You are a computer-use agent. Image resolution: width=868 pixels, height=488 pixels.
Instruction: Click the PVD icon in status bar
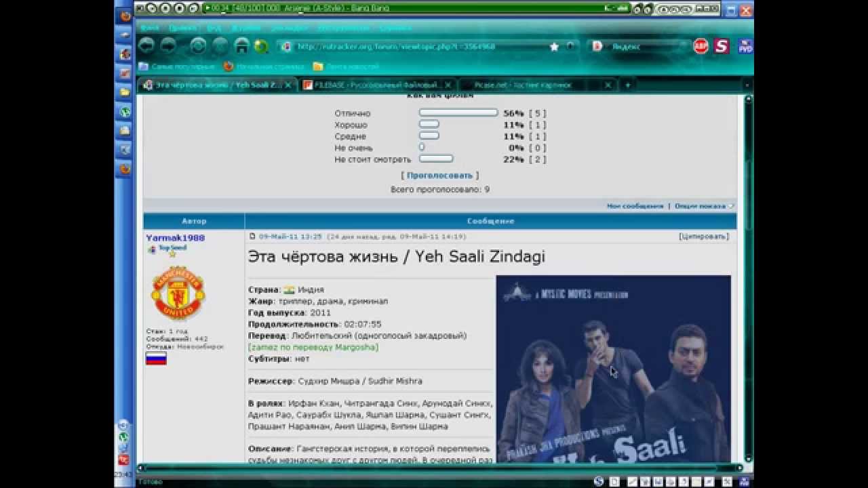pyautogui.click(x=745, y=481)
